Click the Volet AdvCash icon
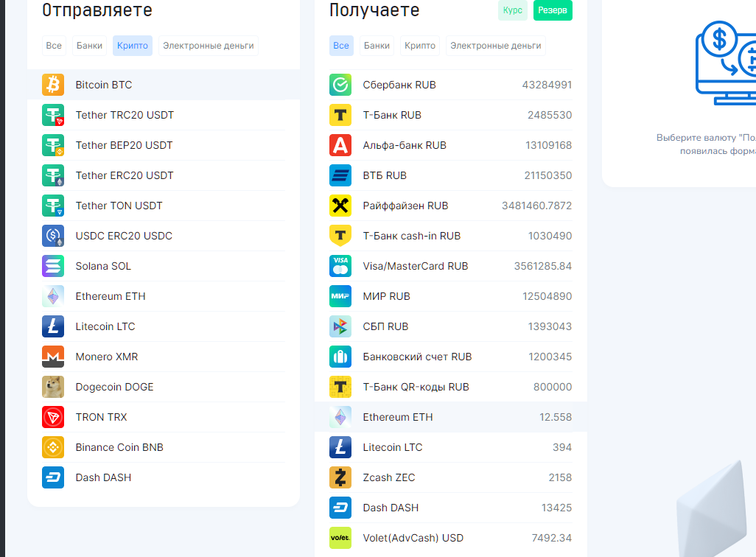Viewport: 756px width, 557px height. click(340, 538)
